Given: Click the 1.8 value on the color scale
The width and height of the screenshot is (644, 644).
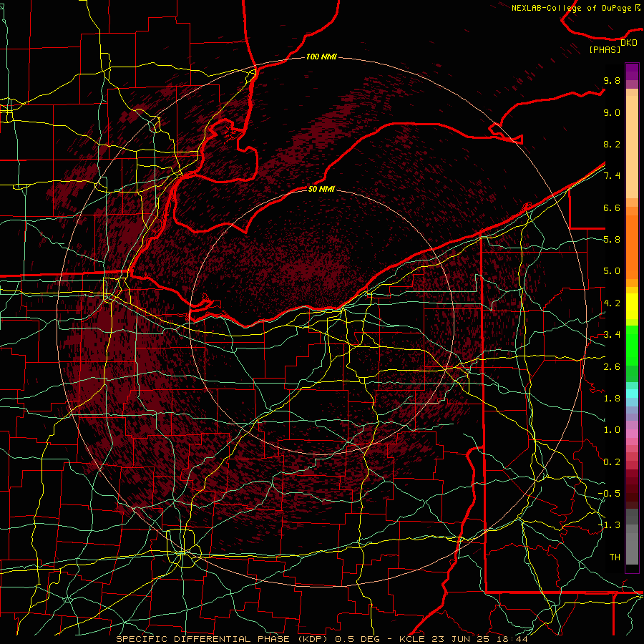Looking at the screenshot, I should coord(612,399).
